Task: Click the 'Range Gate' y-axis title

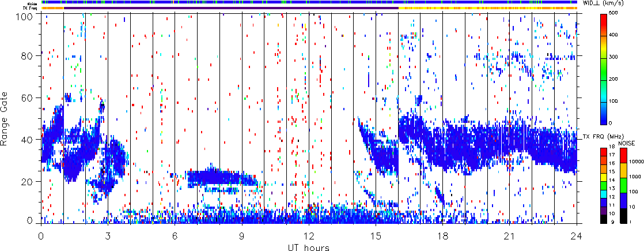Action: click(5, 118)
